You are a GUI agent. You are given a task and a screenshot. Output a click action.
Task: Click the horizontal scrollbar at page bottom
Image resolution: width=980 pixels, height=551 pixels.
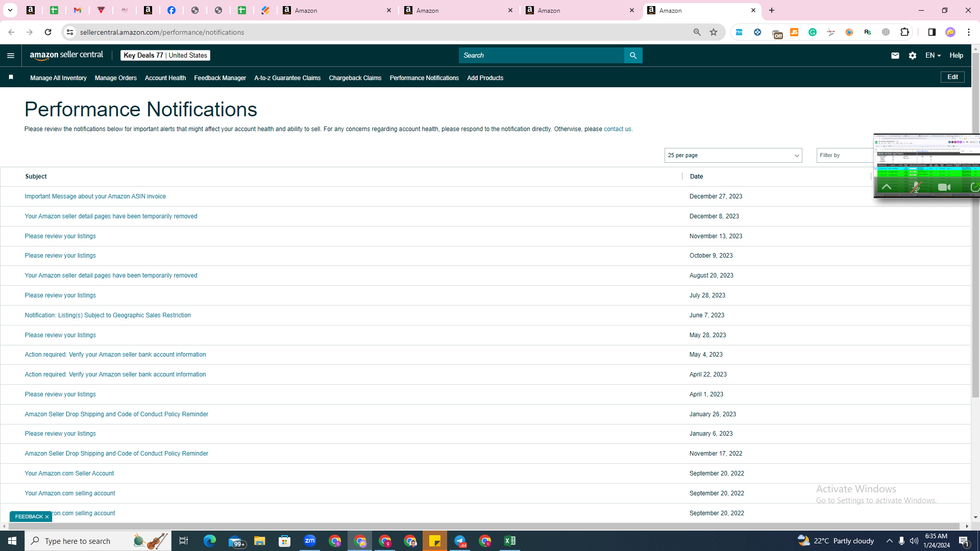[485, 526]
